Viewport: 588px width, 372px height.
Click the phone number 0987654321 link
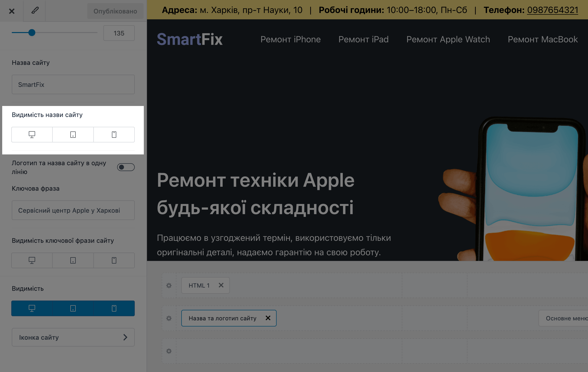point(553,10)
